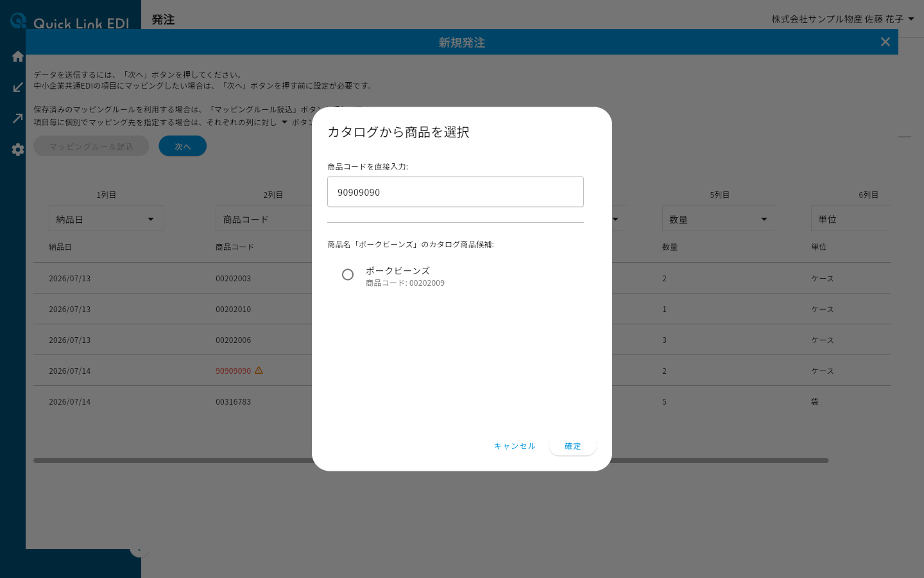Image resolution: width=924 pixels, height=578 pixels.
Task: Expand the 数量 column mapping dropdown
Action: pos(719,219)
